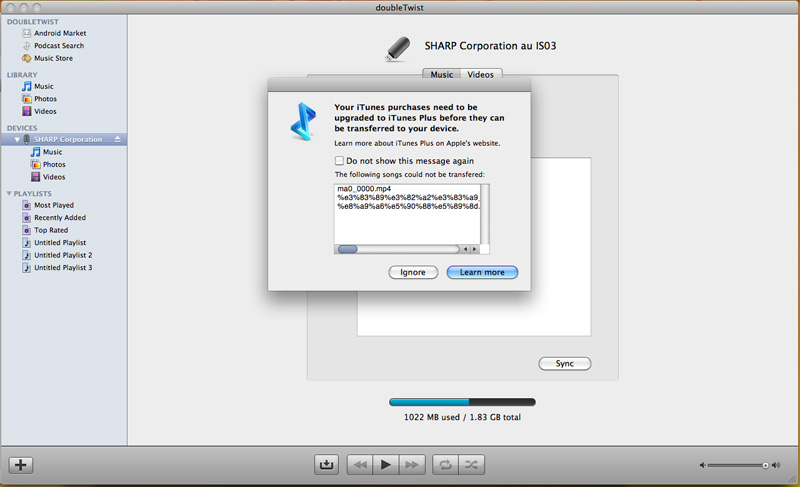Toggle repeat mode
The image size is (800, 487).
click(x=445, y=465)
